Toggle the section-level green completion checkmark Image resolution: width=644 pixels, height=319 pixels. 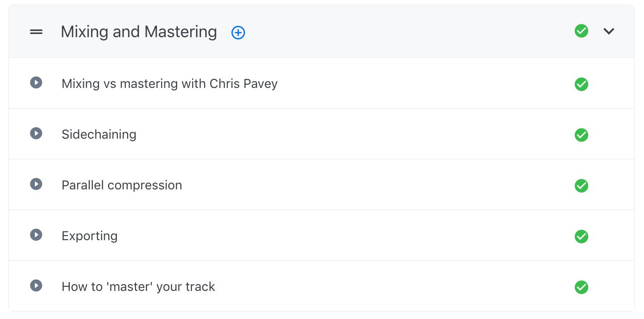point(582,31)
